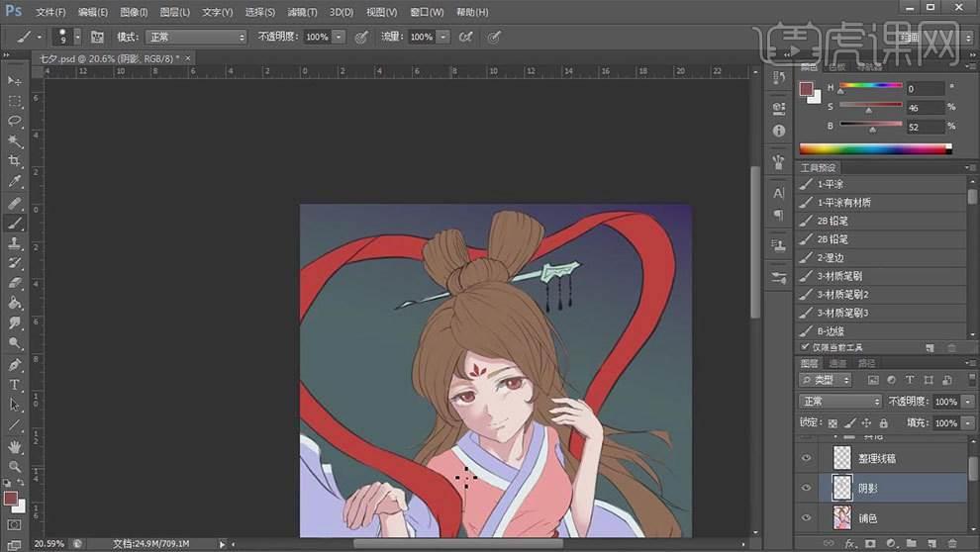The height and width of the screenshot is (552, 980).
Task: Select the Eraser tool
Action: (x=15, y=283)
